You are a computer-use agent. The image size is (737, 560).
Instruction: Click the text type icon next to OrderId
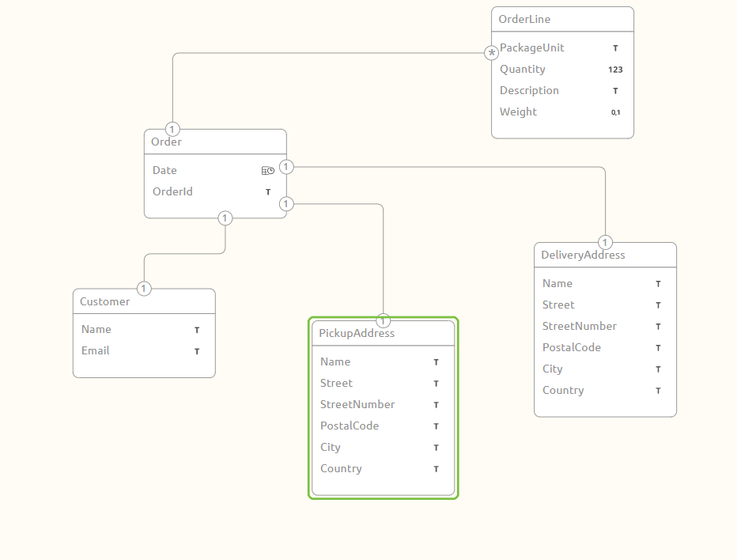point(268,191)
